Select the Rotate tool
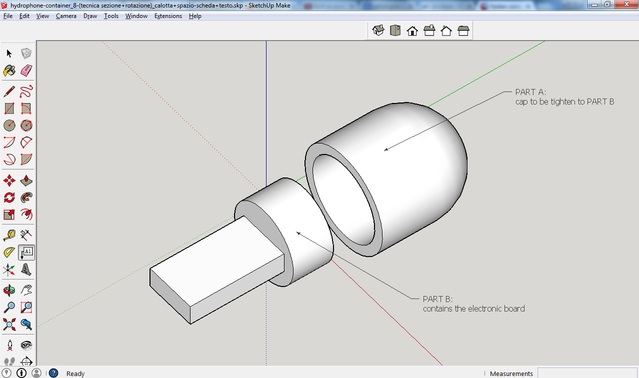The height and width of the screenshot is (378, 639). click(9, 198)
